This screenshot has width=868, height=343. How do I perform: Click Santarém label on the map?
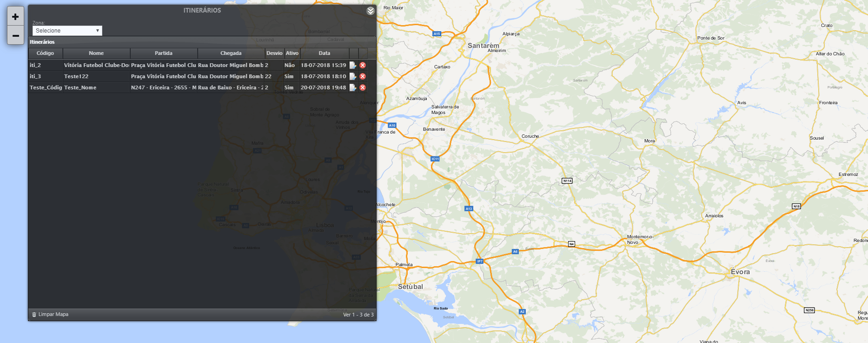tap(484, 46)
